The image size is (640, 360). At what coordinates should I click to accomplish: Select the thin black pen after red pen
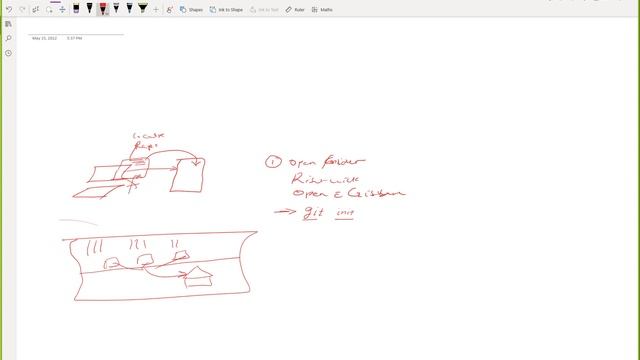click(116, 8)
